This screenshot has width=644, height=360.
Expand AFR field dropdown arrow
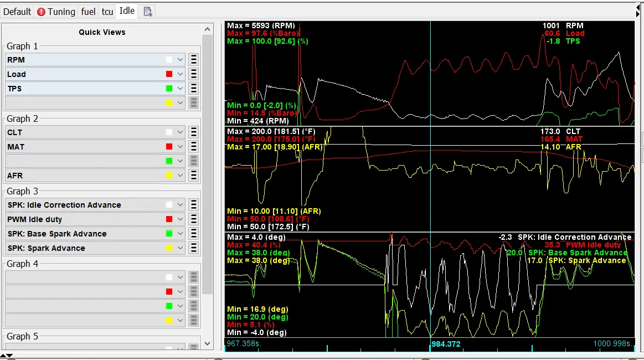[x=180, y=176]
